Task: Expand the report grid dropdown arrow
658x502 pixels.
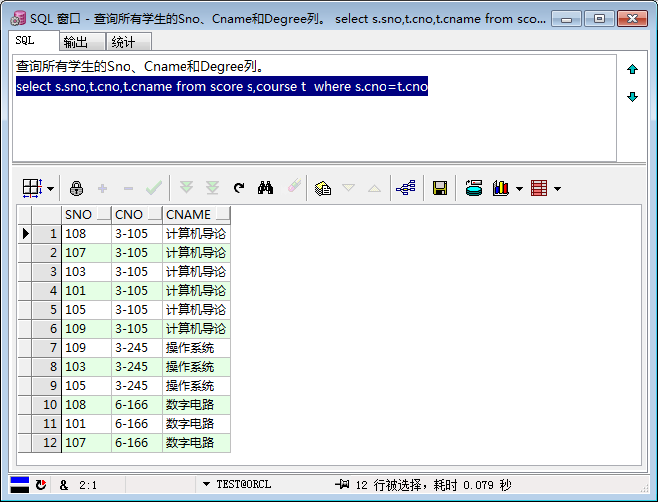Action: click(x=557, y=189)
